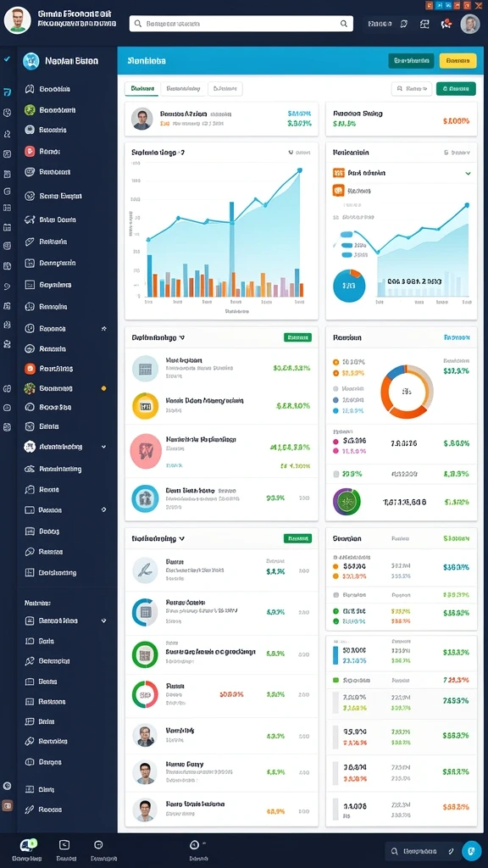Select the active green-text tab below the blue banner

click(x=142, y=88)
